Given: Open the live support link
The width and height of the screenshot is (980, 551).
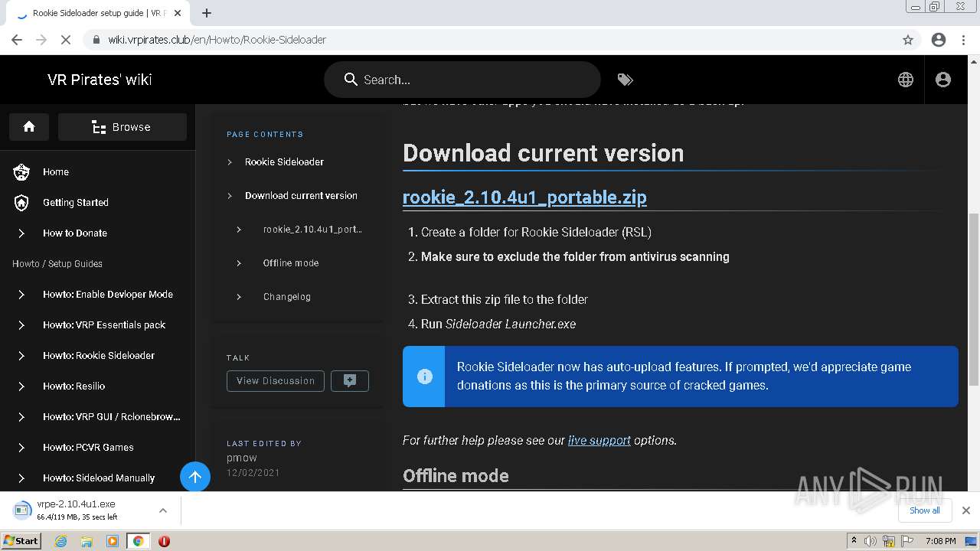Looking at the screenshot, I should coord(599,441).
